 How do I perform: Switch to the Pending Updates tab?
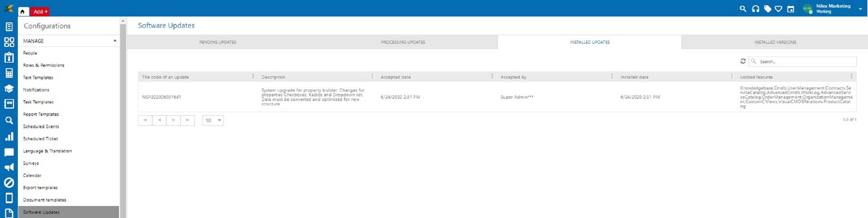click(x=218, y=42)
